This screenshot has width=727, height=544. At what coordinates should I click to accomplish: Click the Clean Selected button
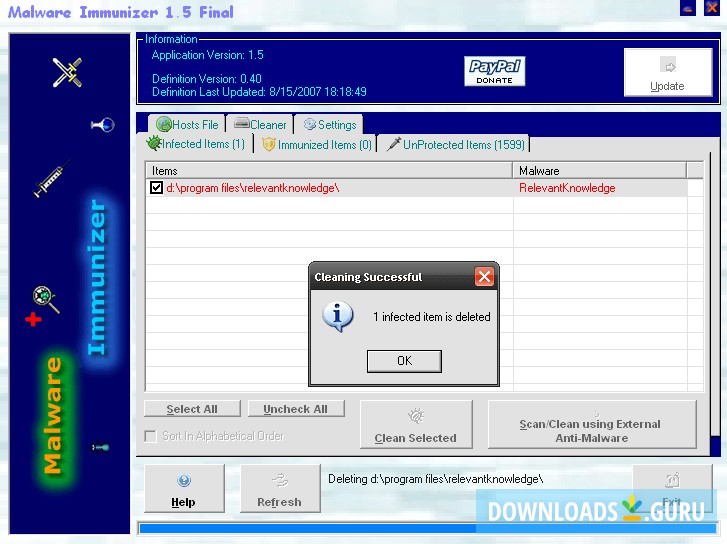click(416, 424)
